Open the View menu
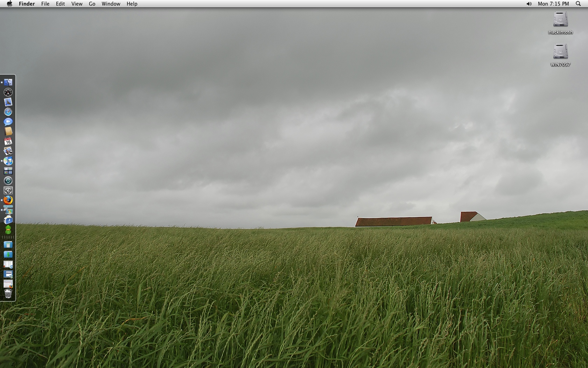 pos(77,4)
